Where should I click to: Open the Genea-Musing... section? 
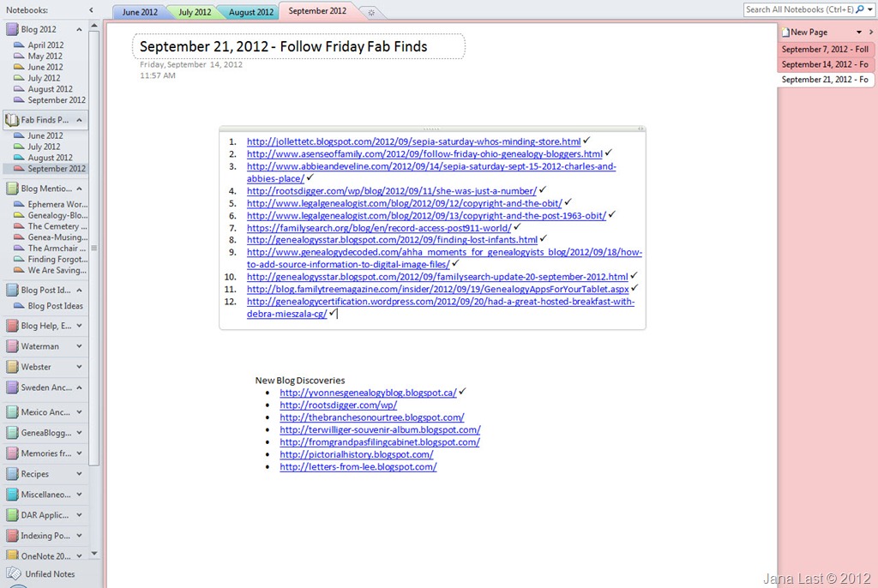(x=57, y=237)
